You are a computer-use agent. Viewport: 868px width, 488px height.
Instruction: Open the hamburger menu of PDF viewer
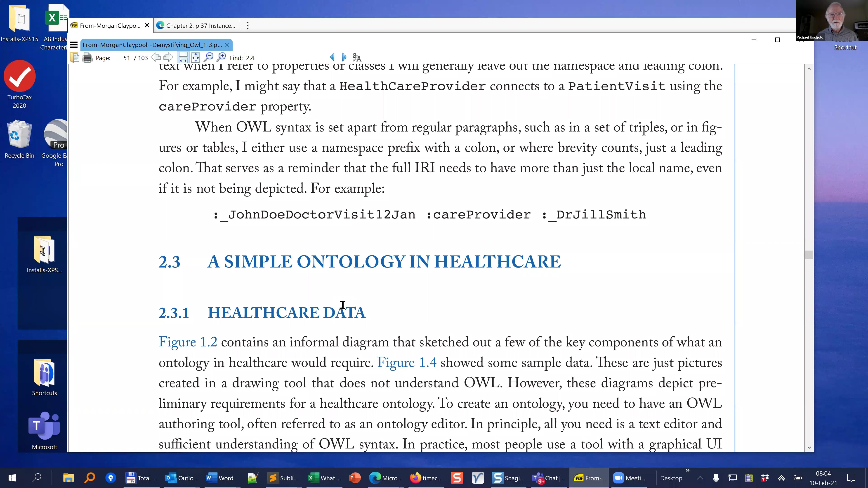74,45
